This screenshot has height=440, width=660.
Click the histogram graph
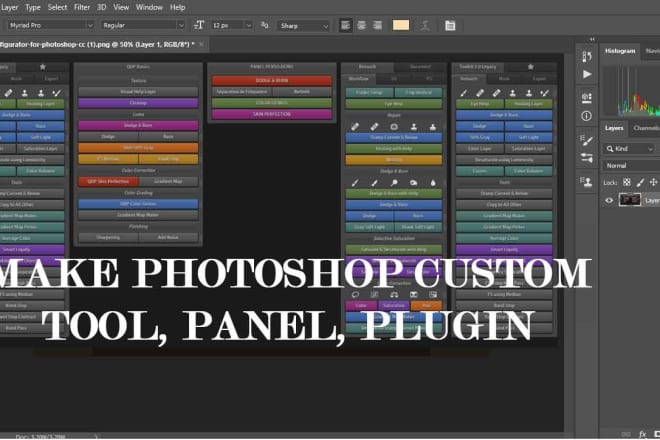pos(631,91)
